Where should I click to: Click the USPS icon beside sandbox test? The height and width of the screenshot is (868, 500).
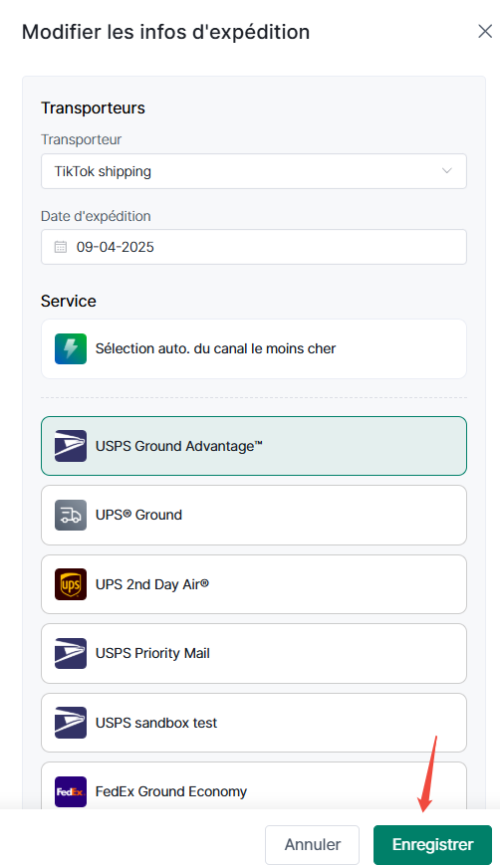71,723
